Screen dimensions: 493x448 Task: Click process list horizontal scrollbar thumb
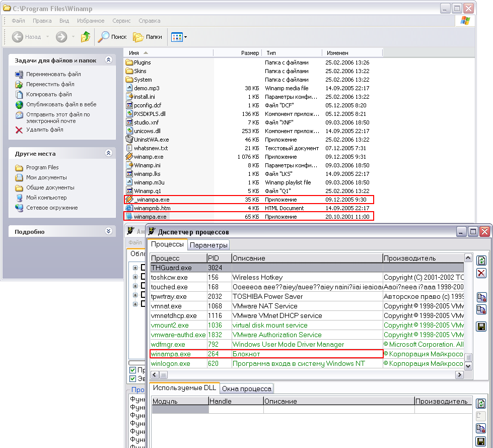(164, 375)
